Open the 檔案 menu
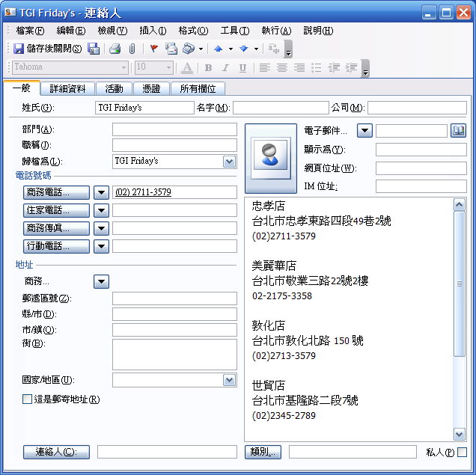Image resolution: width=476 pixels, height=475 pixels. click(x=30, y=31)
